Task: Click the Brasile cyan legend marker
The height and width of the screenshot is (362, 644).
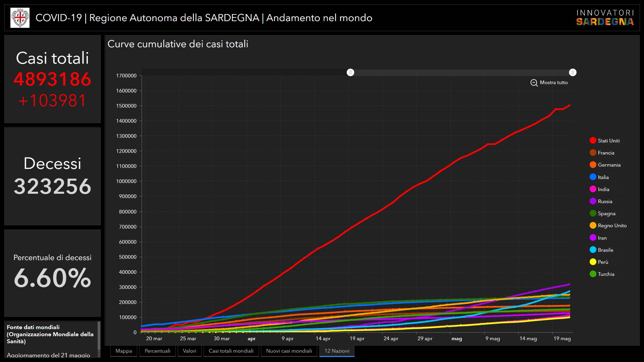Action: pos(593,250)
